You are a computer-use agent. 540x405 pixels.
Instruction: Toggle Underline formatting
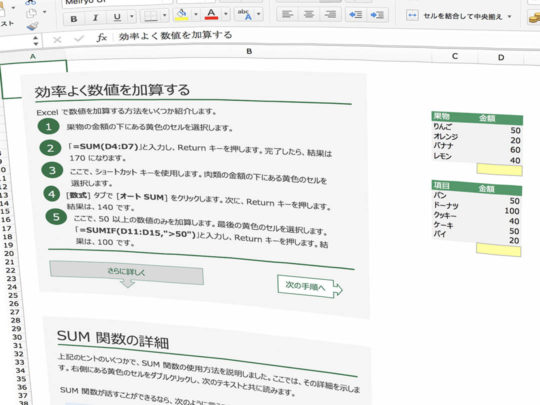[x=117, y=17]
